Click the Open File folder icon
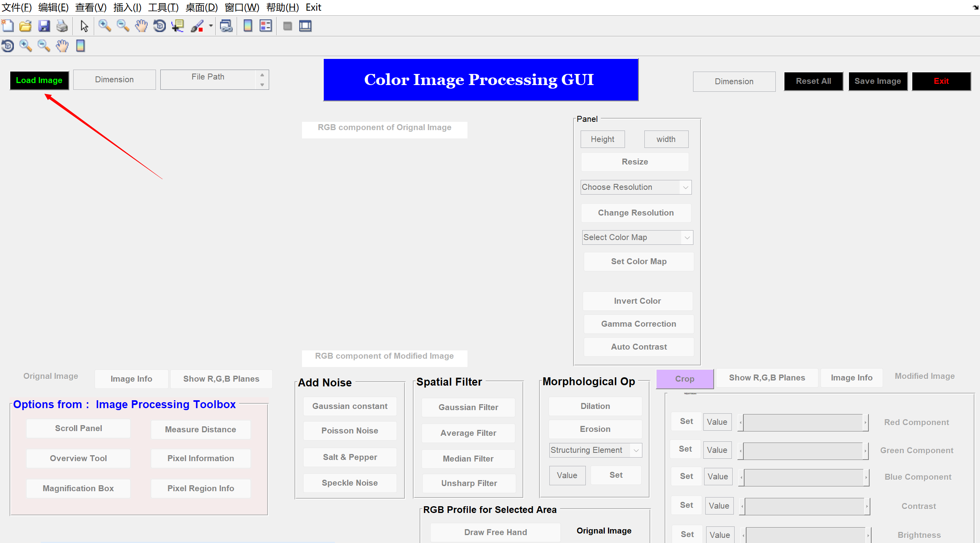Screen dimensions: 980x543 pos(26,26)
